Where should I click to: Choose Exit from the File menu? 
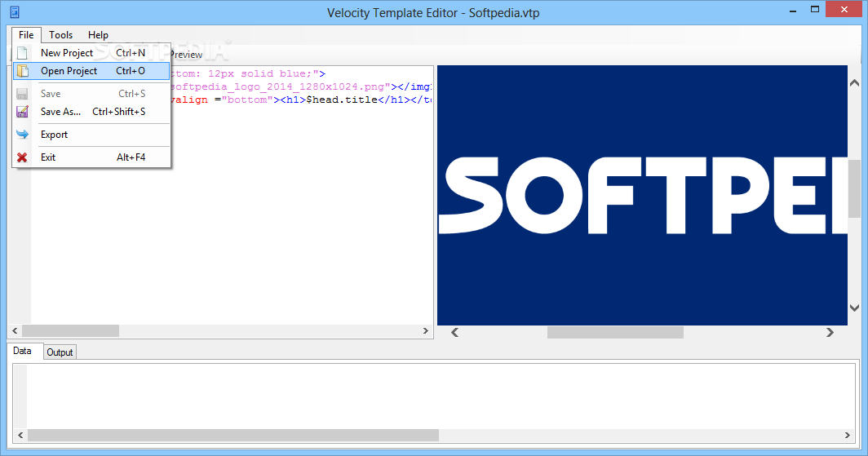pyautogui.click(x=91, y=157)
